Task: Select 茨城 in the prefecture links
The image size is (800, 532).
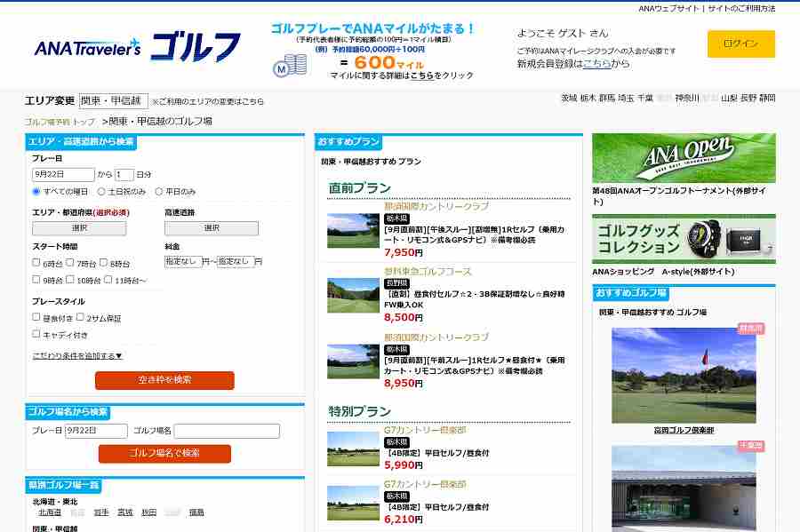Action: [x=569, y=98]
